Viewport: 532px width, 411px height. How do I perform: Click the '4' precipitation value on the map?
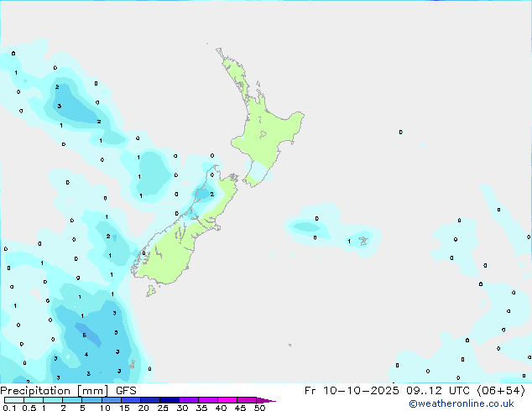click(86, 354)
